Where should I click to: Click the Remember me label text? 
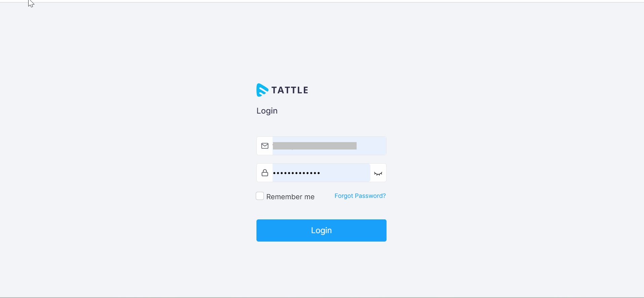coord(290,197)
